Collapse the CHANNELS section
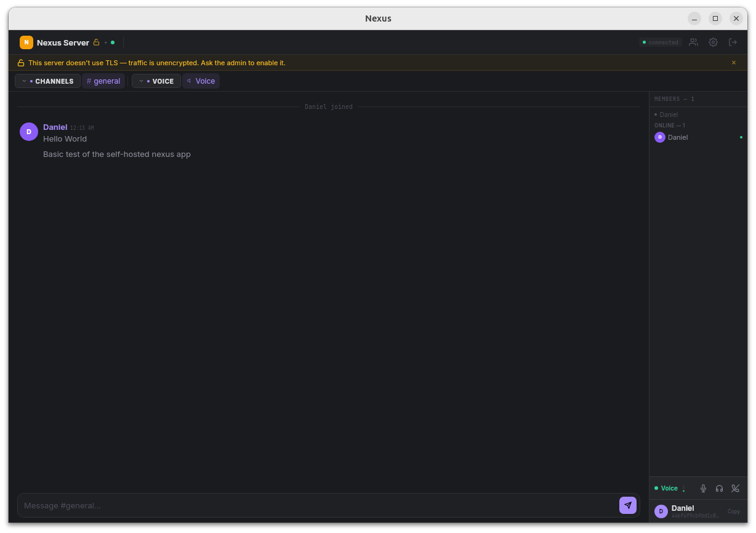This screenshot has width=756, height=533. (x=25, y=81)
